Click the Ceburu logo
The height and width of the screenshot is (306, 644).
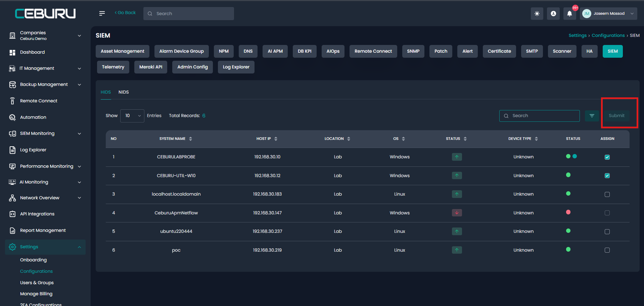coord(45,13)
